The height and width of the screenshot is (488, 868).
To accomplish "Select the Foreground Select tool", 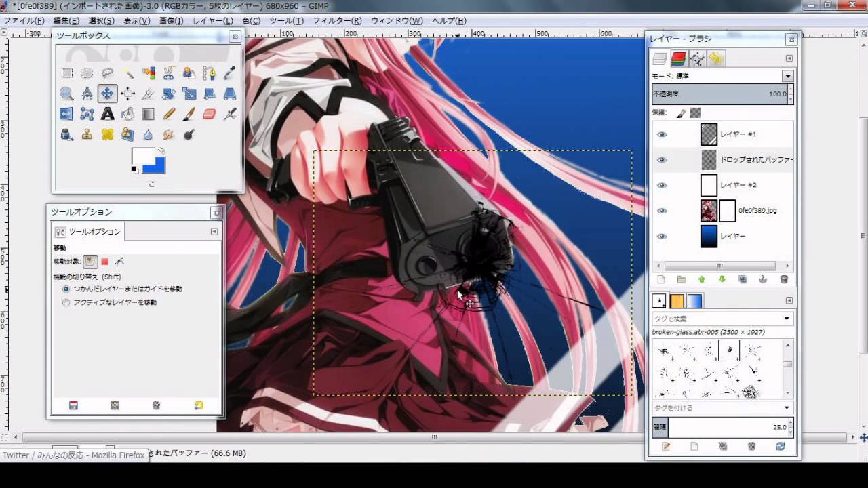I will [189, 73].
